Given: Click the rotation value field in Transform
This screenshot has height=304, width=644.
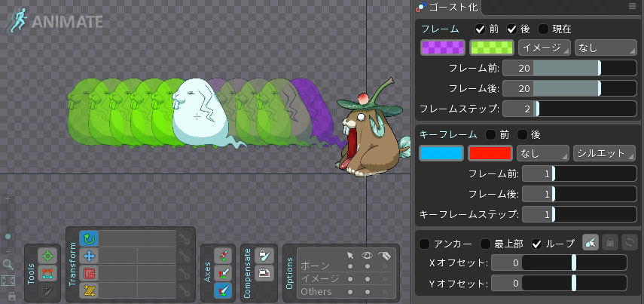Looking at the screenshot, I should pos(137,238).
